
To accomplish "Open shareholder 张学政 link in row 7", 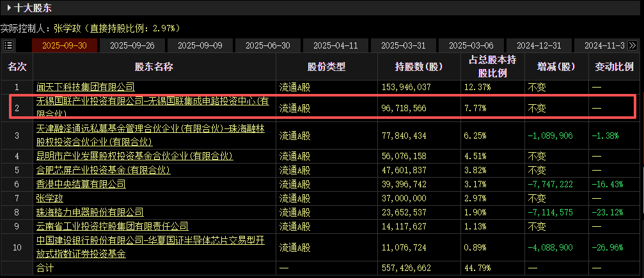I will [50, 198].
